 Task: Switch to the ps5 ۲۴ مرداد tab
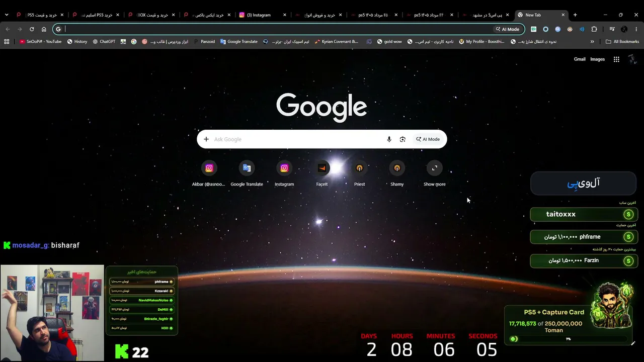430,15
